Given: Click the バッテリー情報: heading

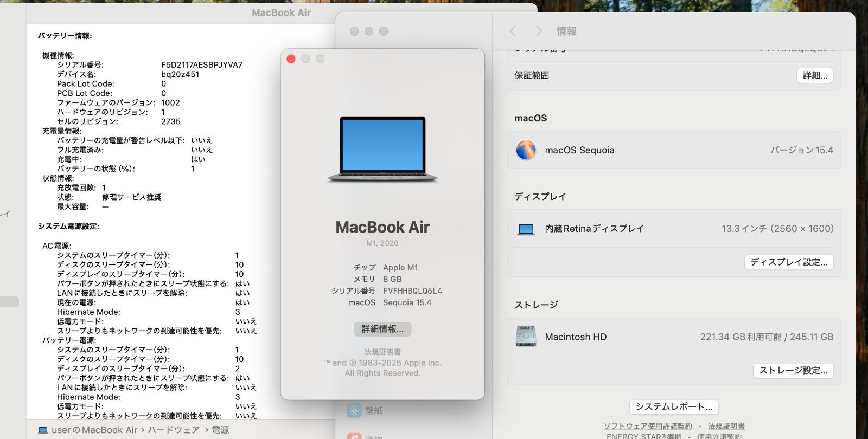Looking at the screenshot, I should point(65,36).
